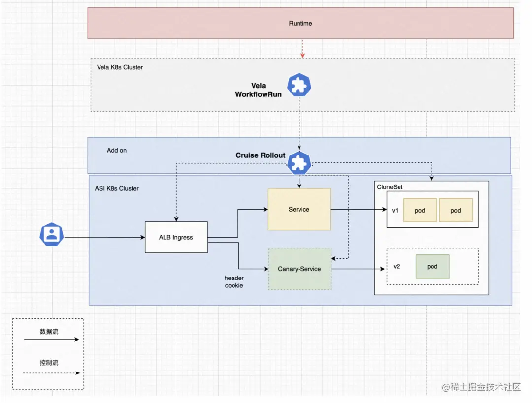This screenshot has width=532, height=403.
Task: Click the ALB Ingress box
Action: (x=176, y=237)
